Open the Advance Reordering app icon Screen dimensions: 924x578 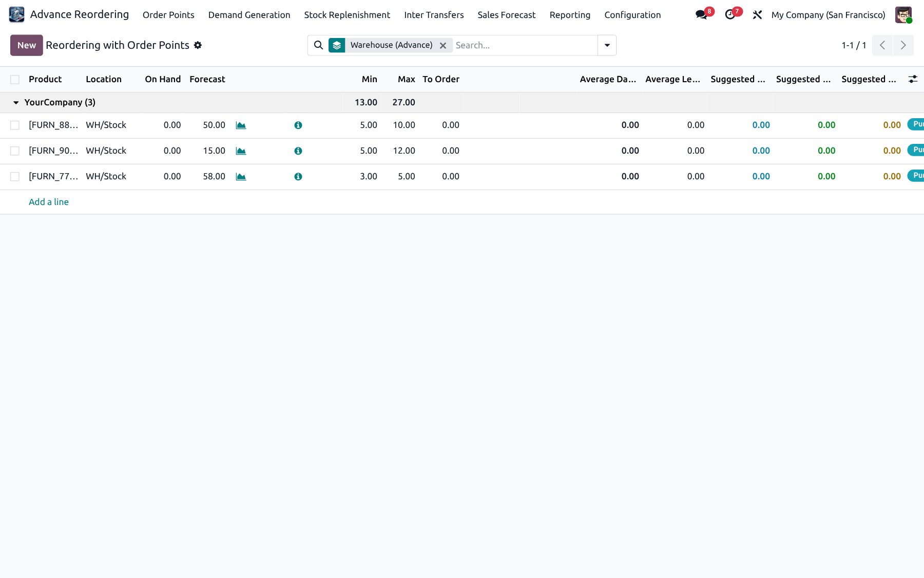[x=16, y=14]
